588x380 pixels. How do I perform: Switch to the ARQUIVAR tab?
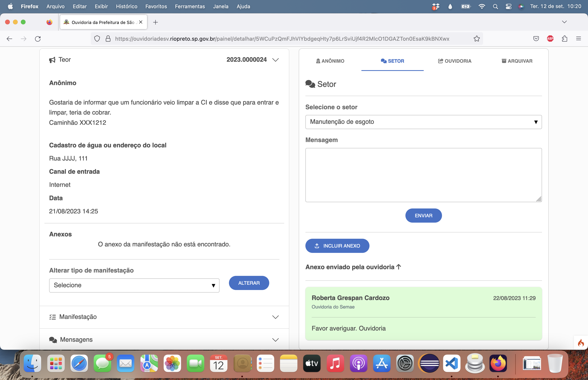point(517,61)
